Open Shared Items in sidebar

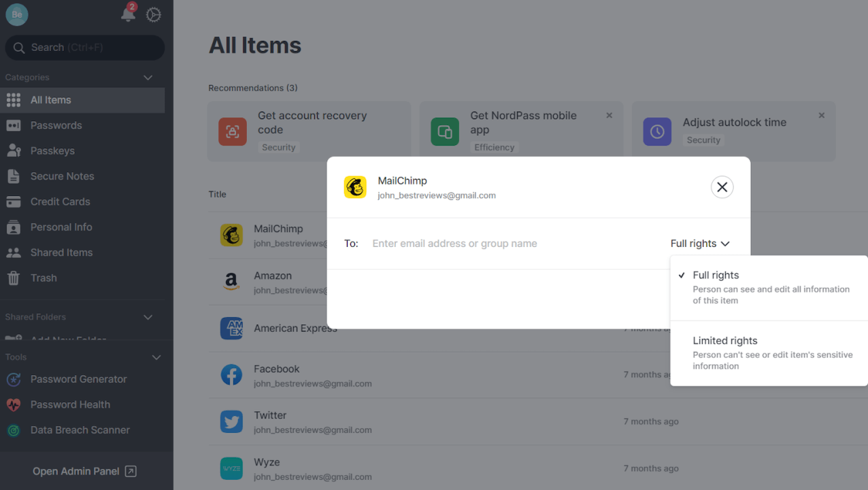pyautogui.click(x=61, y=252)
